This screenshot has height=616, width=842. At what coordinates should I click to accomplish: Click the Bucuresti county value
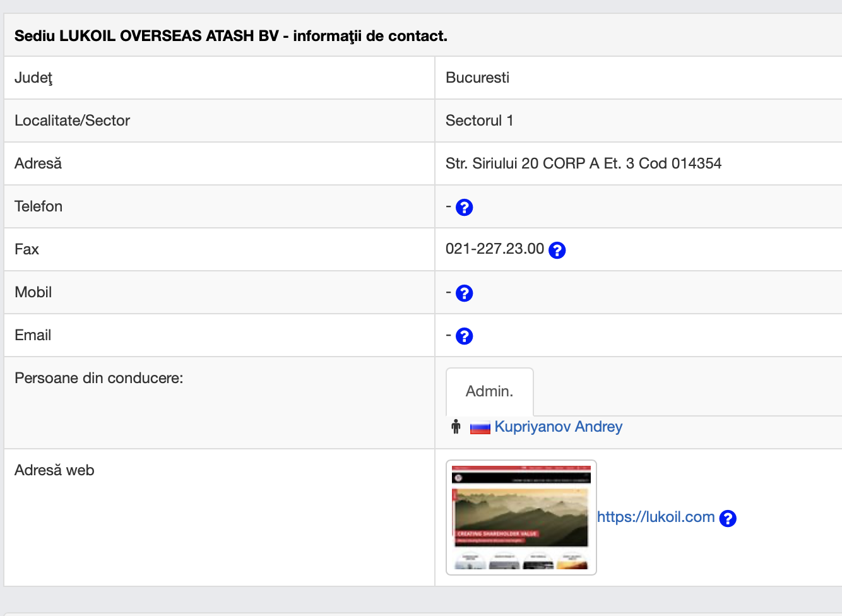click(477, 78)
